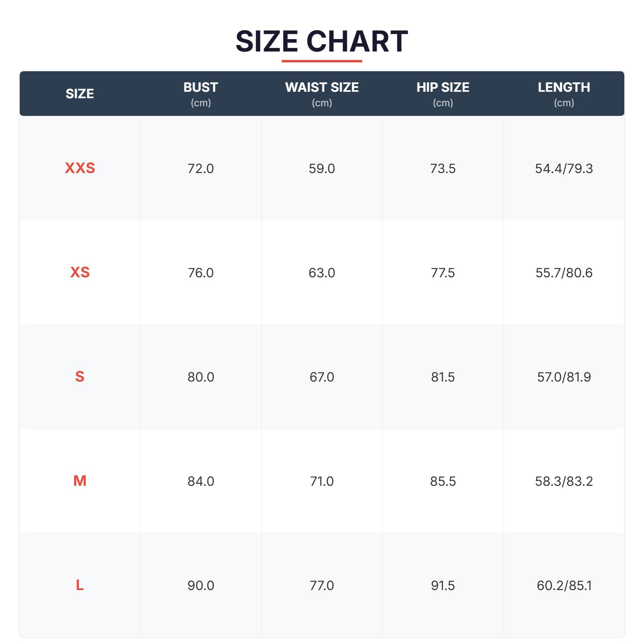Click the LENGTH (cm) column header
This screenshot has width=644, height=644.
coord(564,94)
